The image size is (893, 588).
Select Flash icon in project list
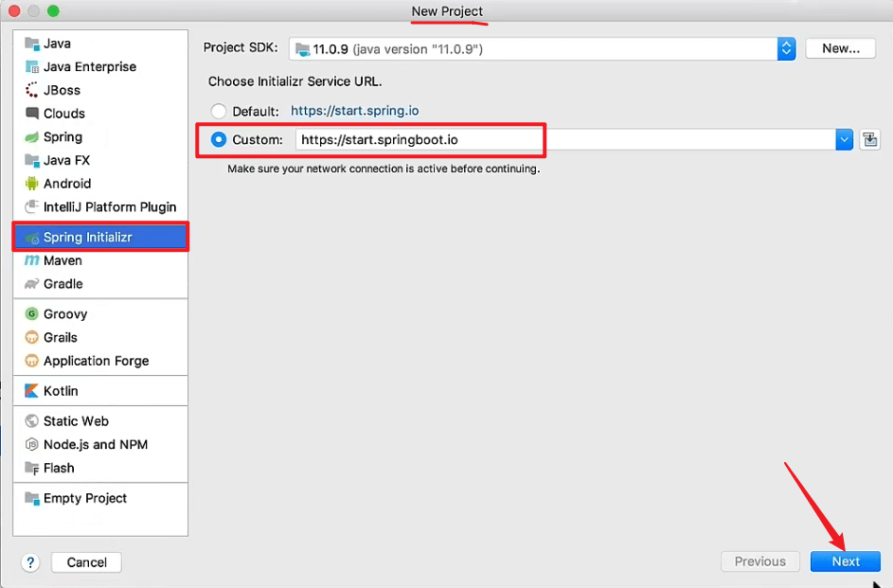(x=32, y=468)
